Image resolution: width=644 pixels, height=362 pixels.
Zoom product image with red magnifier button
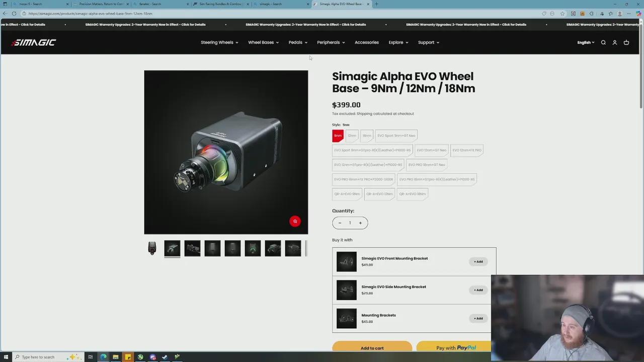click(295, 221)
